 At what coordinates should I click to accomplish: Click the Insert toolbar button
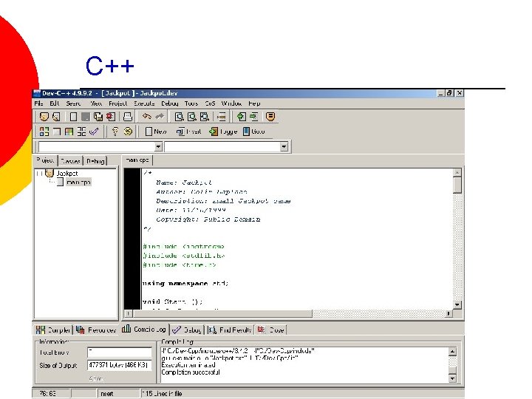[188, 132]
